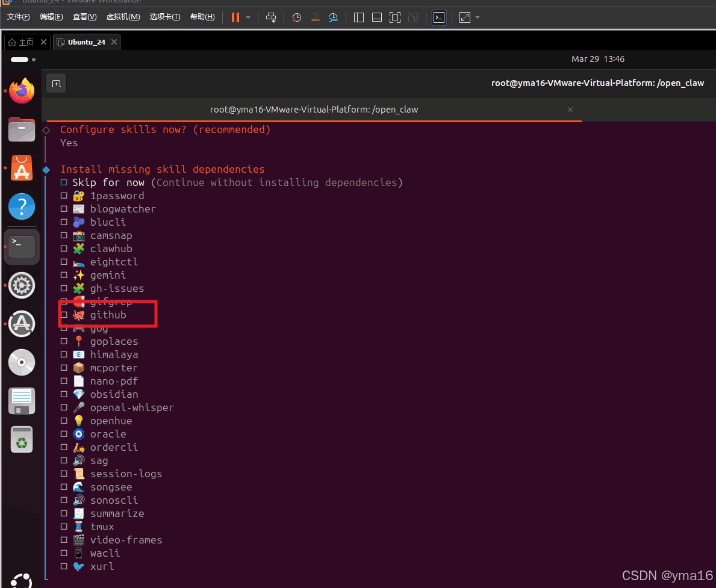Open the 文件(F) menu
The height and width of the screenshot is (588, 716).
[18, 17]
